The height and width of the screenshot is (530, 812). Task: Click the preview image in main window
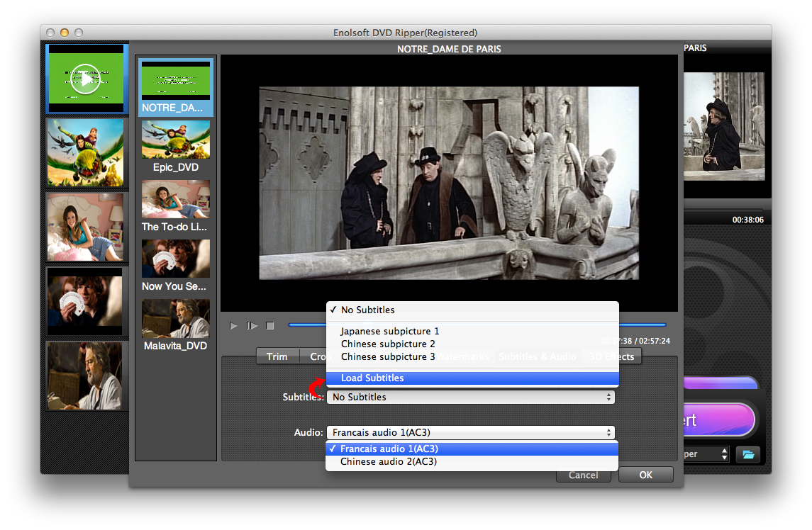tap(724, 126)
